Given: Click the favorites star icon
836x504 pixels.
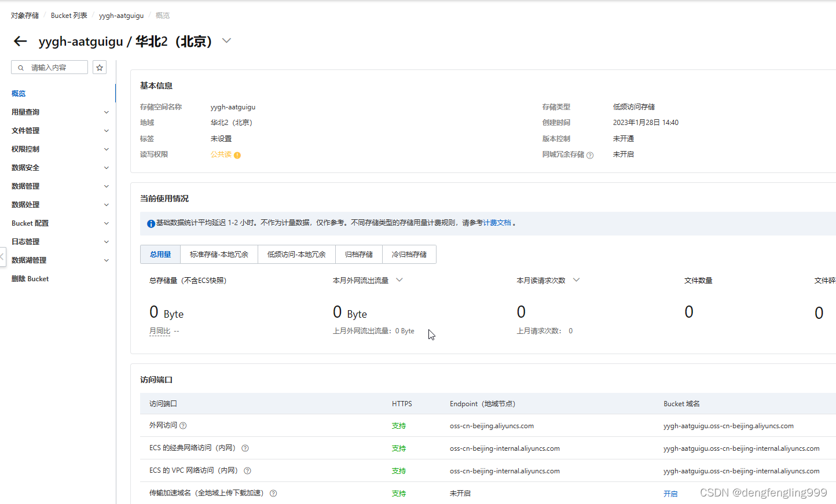Looking at the screenshot, I should (x=100, y=68).
